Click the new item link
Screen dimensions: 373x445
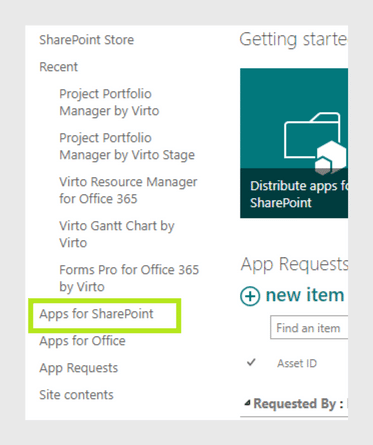(305, 295)
